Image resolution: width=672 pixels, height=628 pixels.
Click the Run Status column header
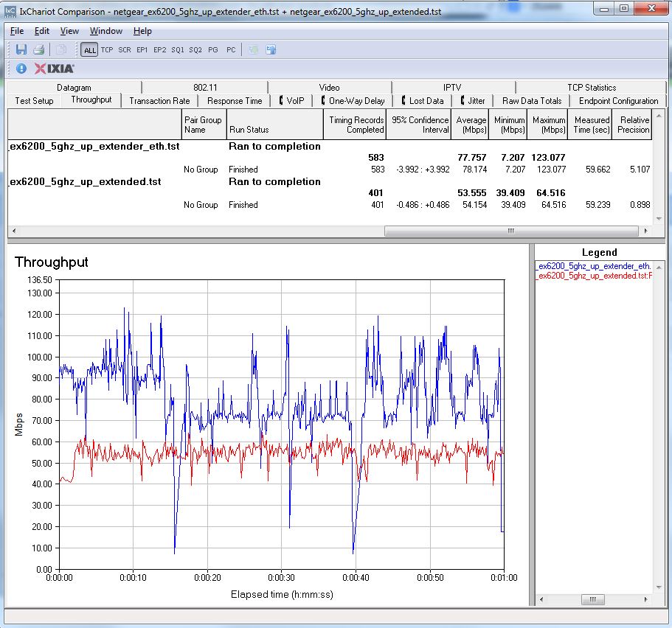click(x=274, y=125)
